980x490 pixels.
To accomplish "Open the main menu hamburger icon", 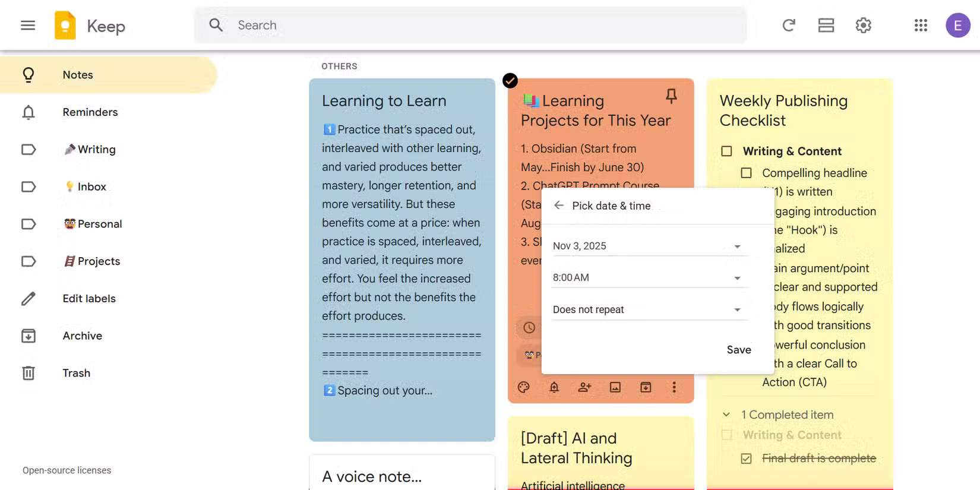I will pos(28,26).
